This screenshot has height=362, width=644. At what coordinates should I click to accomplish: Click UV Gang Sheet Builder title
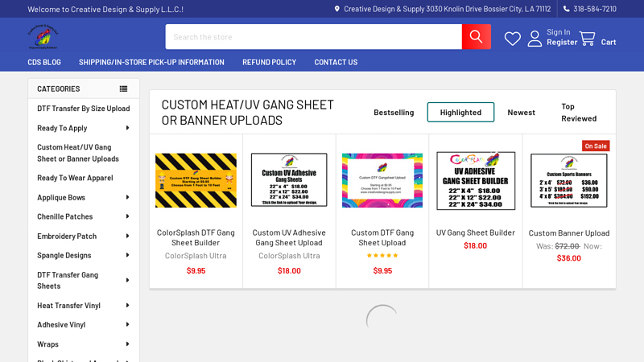coord(476,232)
